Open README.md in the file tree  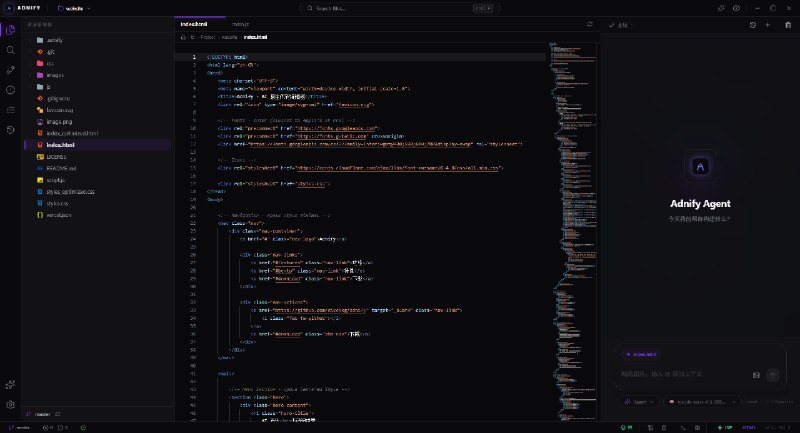pos(97,168)
